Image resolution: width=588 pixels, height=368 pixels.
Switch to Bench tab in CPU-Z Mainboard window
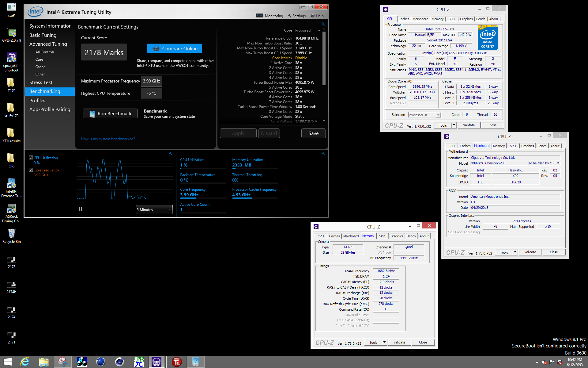pos(542,146)
